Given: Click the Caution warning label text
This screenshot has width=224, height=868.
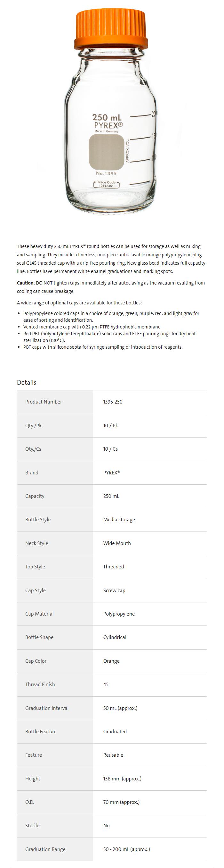Looking at the screenshot, I should coord(26,283).
